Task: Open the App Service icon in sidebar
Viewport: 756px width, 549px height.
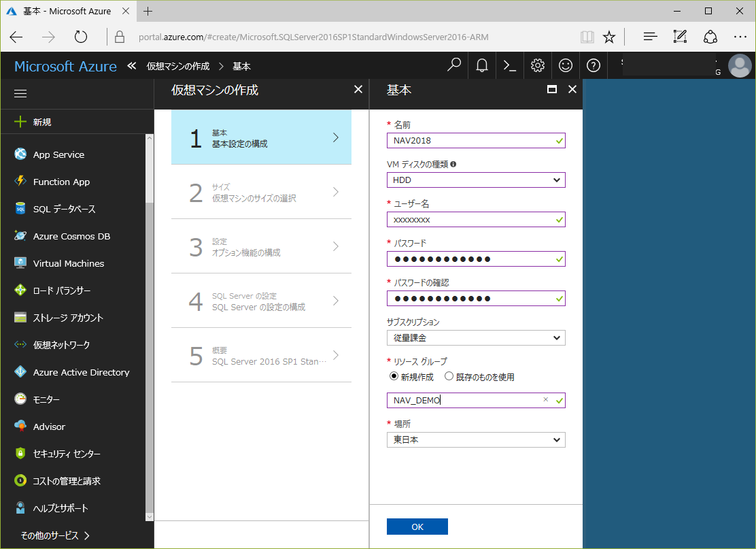Action: coord(20,154)
